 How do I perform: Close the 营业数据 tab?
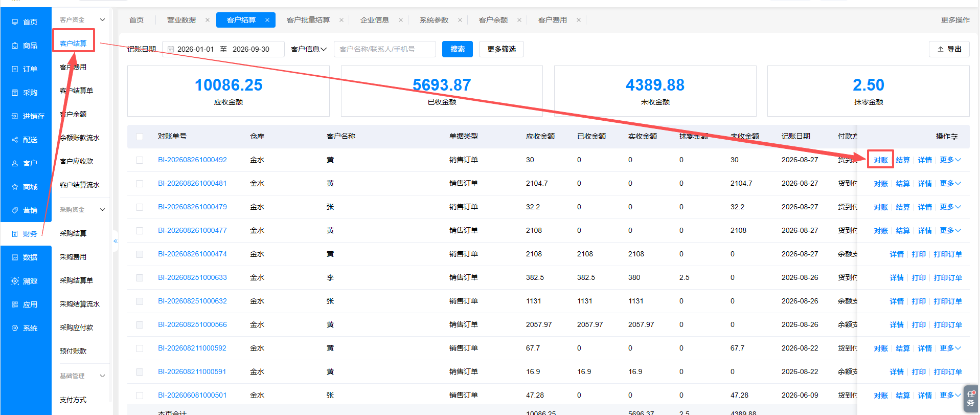pos(208,20)
